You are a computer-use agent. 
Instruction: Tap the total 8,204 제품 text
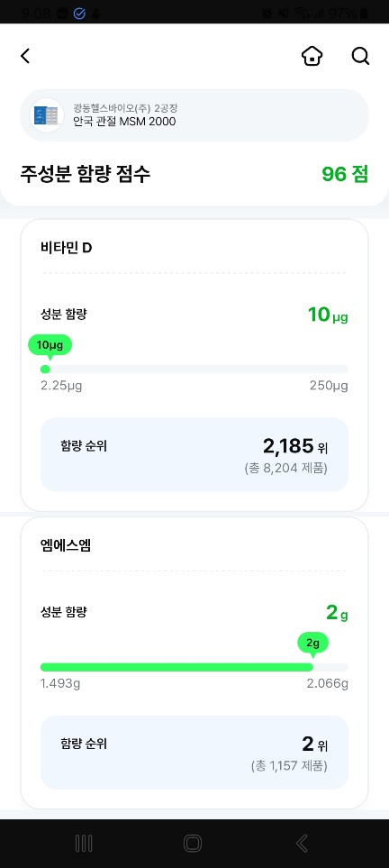[x=285, y=469]
